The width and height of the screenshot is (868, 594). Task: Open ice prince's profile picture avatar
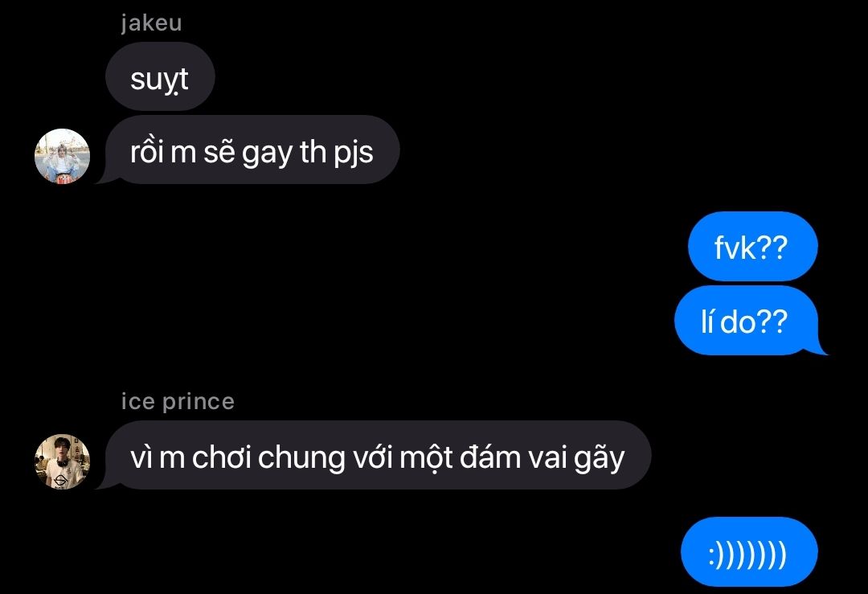62,461
